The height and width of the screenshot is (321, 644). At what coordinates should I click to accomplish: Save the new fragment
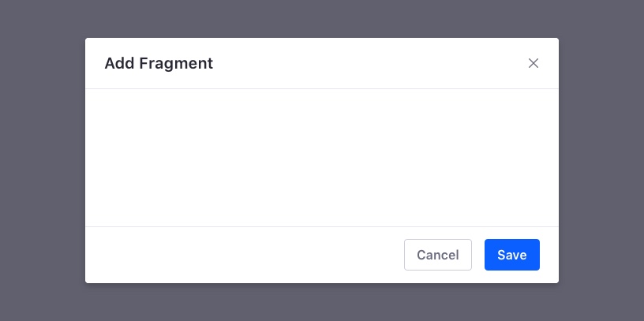511,255
